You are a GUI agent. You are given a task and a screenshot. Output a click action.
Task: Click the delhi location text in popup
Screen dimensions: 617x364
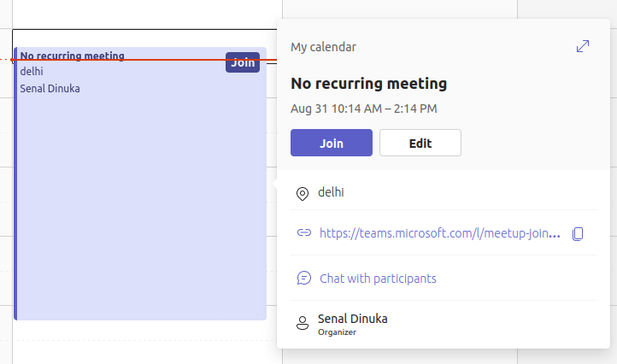pos(332,193)
